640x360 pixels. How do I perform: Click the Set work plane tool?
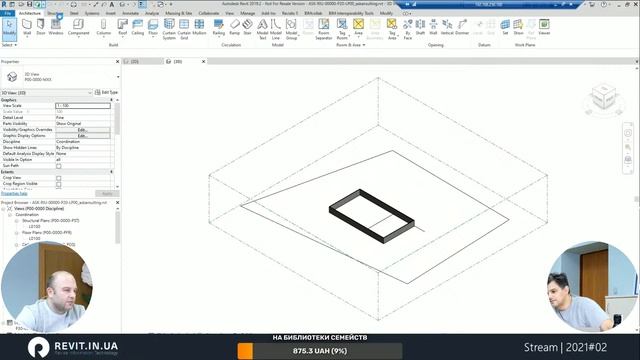[505, 27]
